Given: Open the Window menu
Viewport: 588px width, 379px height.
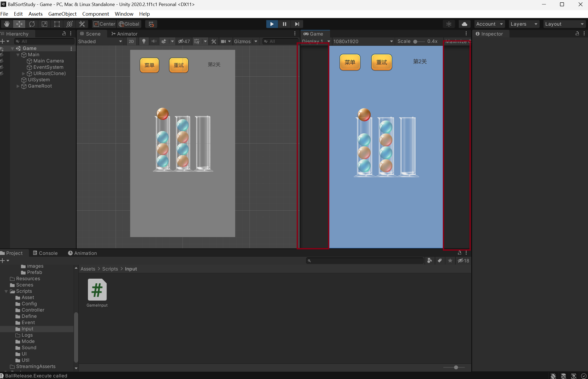Looking at the screenshot, I should 124,14.
